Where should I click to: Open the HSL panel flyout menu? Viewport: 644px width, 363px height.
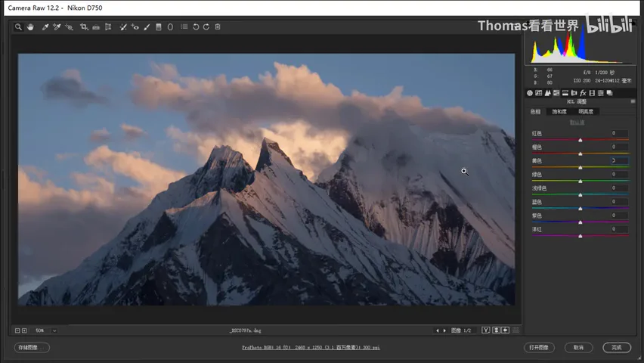(633, 101)
